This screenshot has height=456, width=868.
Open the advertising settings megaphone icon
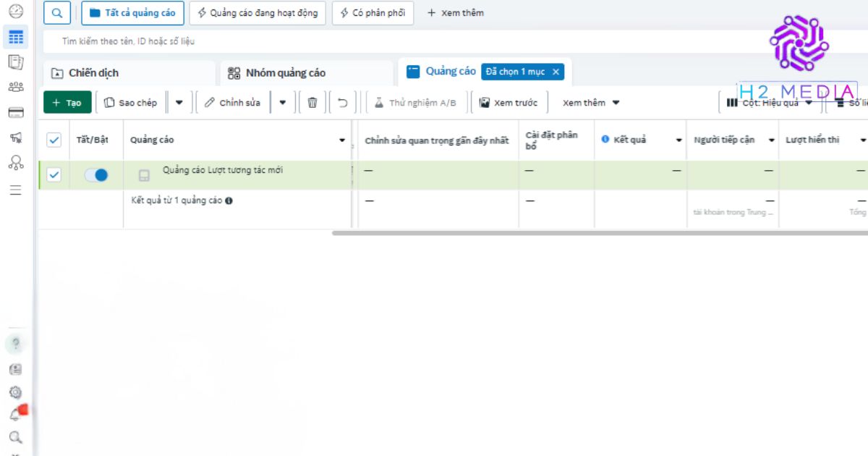16,137
